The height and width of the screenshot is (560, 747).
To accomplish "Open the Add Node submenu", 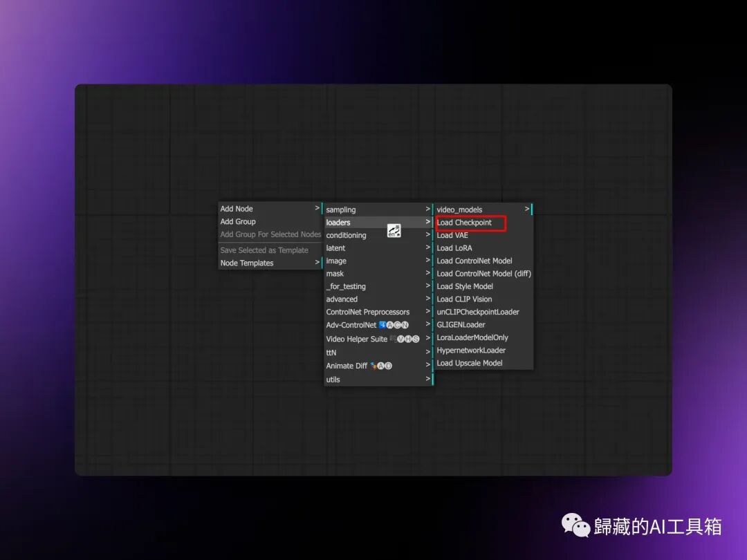I will [270, 209].
